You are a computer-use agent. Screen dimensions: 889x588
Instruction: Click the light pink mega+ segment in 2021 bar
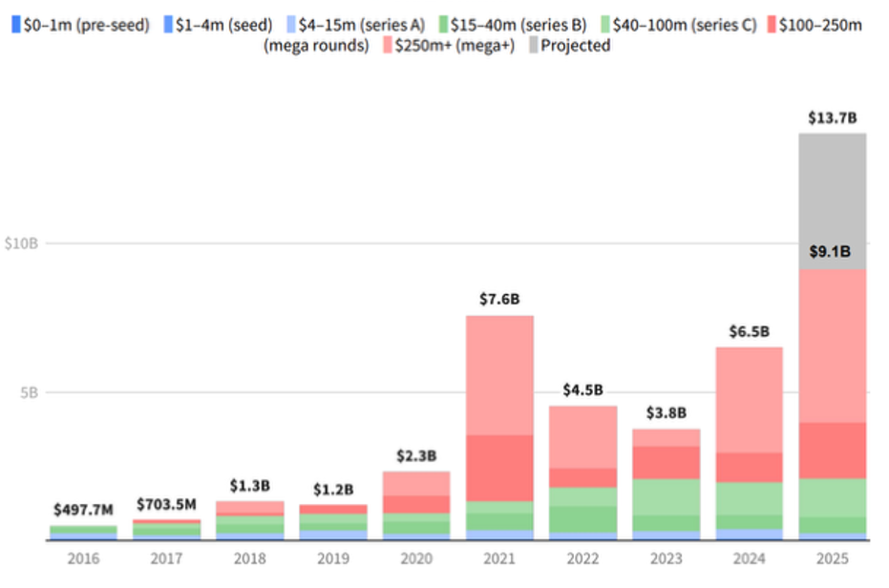(498, 374)
